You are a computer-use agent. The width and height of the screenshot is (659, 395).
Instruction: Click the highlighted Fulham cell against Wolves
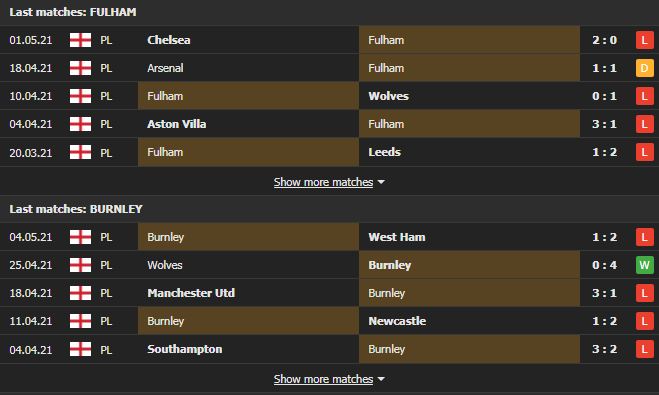click(248, 96)
